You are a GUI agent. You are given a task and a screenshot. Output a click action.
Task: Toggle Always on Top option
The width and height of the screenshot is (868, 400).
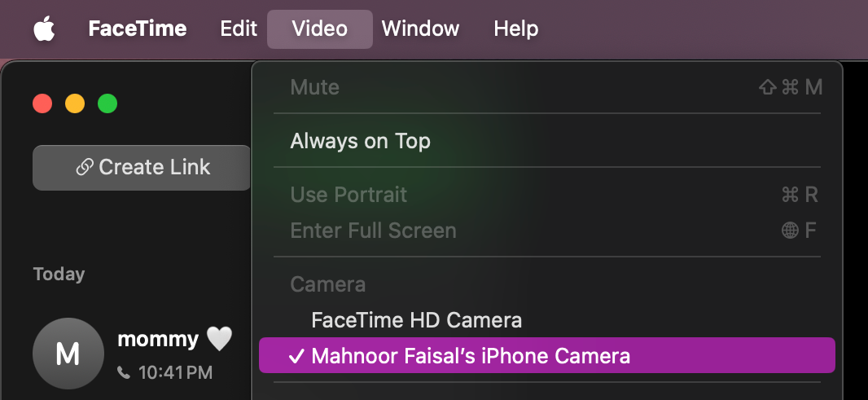[547, 141]
